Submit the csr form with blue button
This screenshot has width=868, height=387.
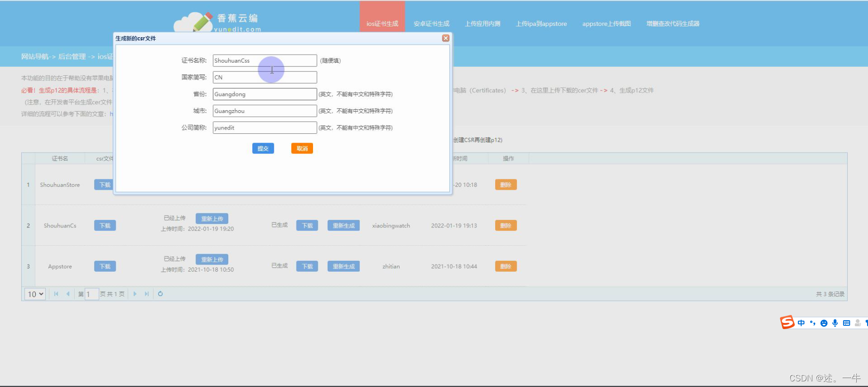tap(263, 148)
